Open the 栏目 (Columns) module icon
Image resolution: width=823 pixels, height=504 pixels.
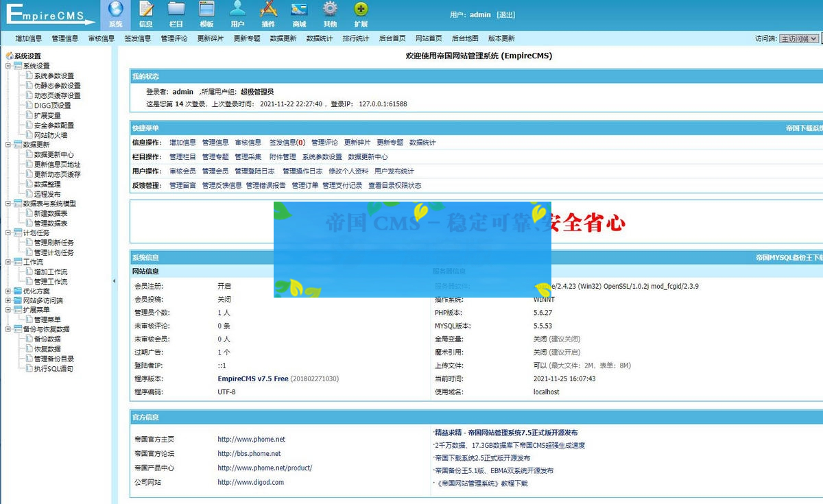(176, 14)
